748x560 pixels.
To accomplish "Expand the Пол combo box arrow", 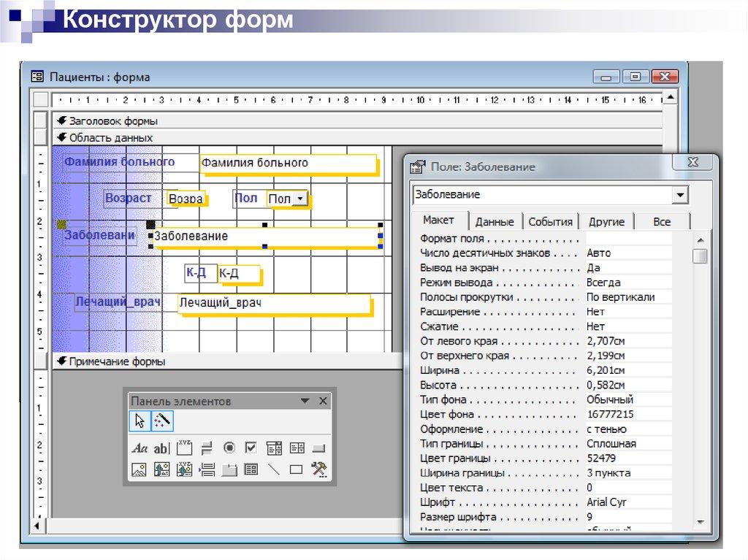I will coord(299,199).
